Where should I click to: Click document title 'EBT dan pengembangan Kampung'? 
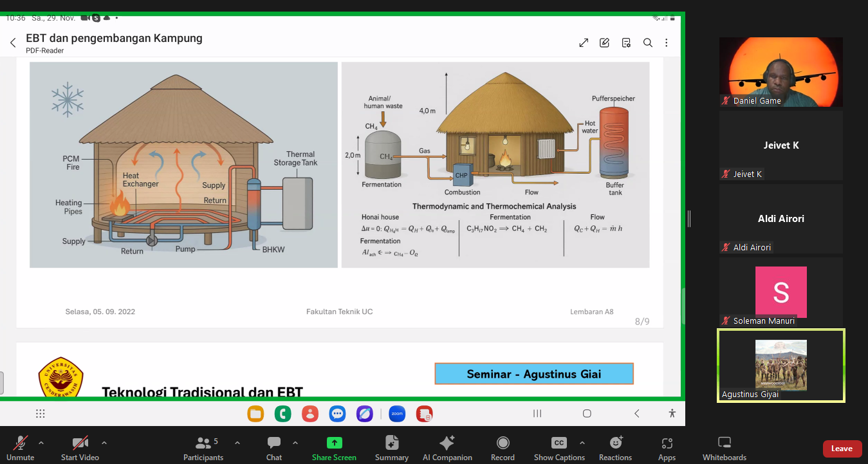coord(114,38)
